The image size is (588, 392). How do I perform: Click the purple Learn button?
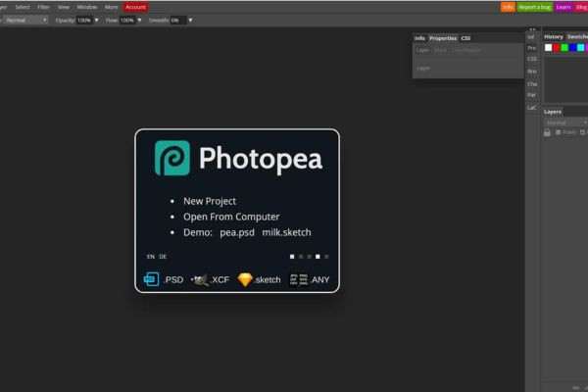(x=563, y=7)
